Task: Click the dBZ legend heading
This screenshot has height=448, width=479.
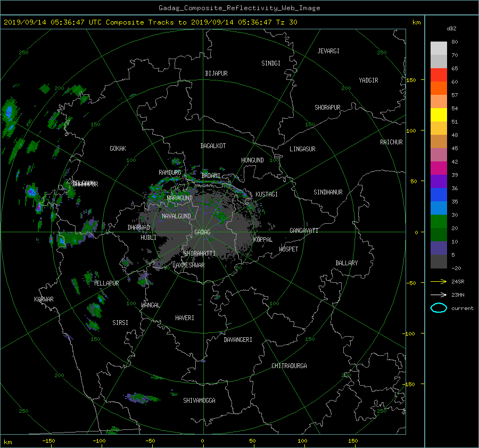Action: click(451, 29)
